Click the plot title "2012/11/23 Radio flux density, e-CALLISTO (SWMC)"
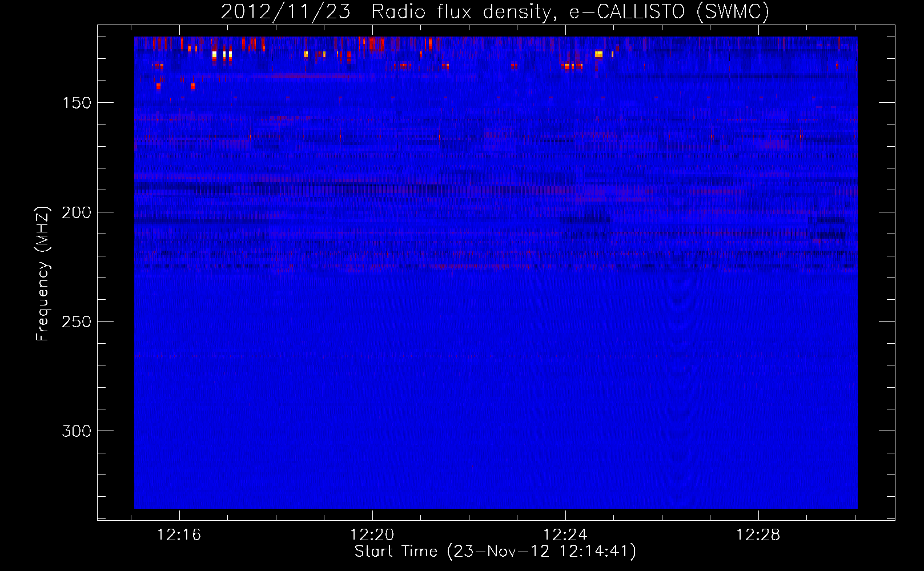The image size is (924, 571). point(495,11)
